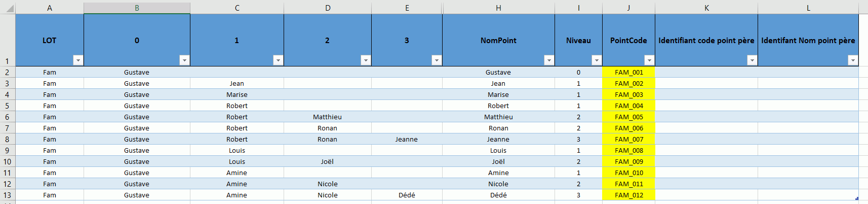This screenshot has height=204, width=868.
Task: Click the yellow FAM_012 cell
Action: click(628, 195)
